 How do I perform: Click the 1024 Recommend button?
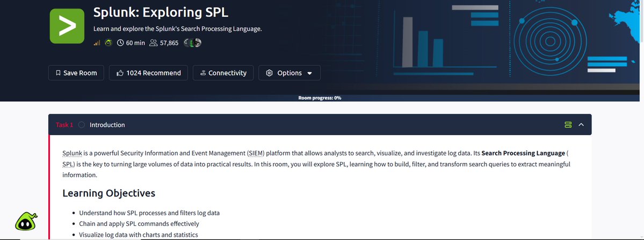(x=148, y=73)
